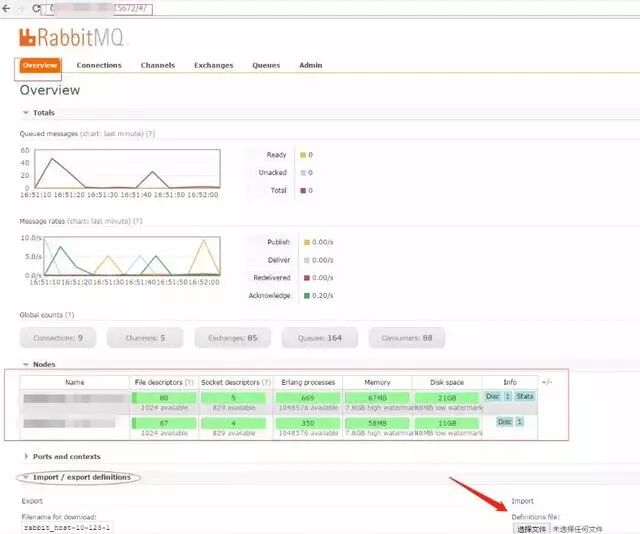This screenshot has height=534, width=640.
Task: Collapse the Nodes section
Action: 40,364
